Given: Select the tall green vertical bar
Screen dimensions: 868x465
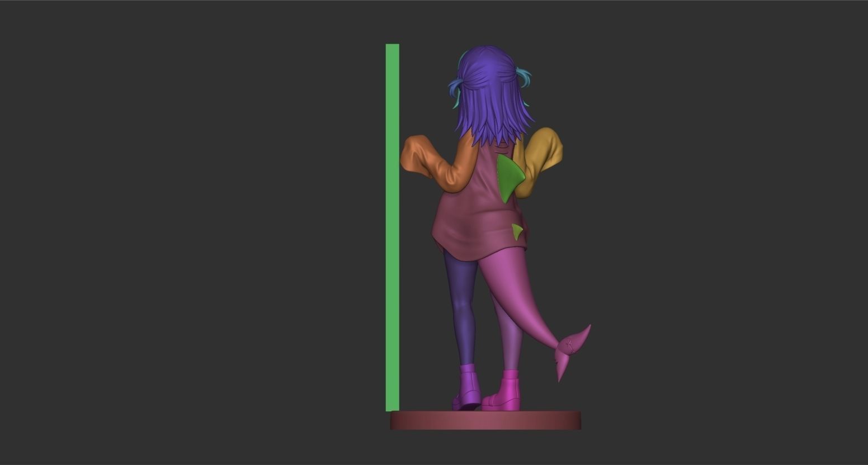Looking at the screenshot, I should [393, 227].
